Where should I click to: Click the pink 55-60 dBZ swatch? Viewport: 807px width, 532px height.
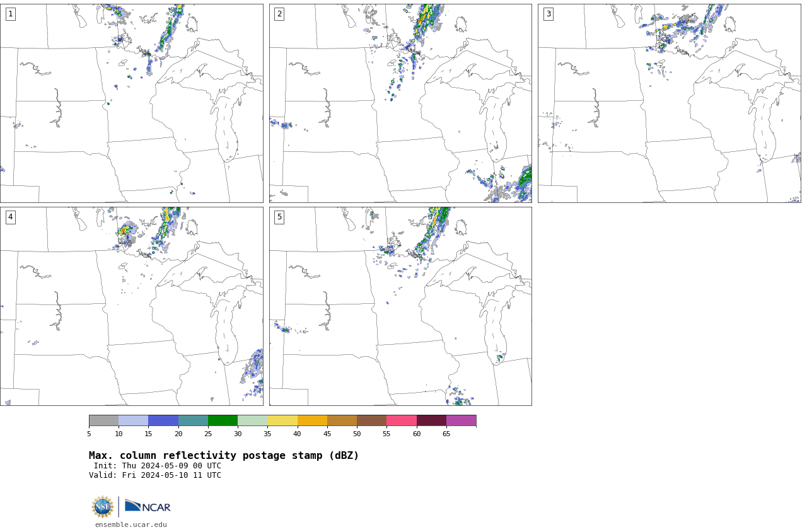(x=402, y=420)
